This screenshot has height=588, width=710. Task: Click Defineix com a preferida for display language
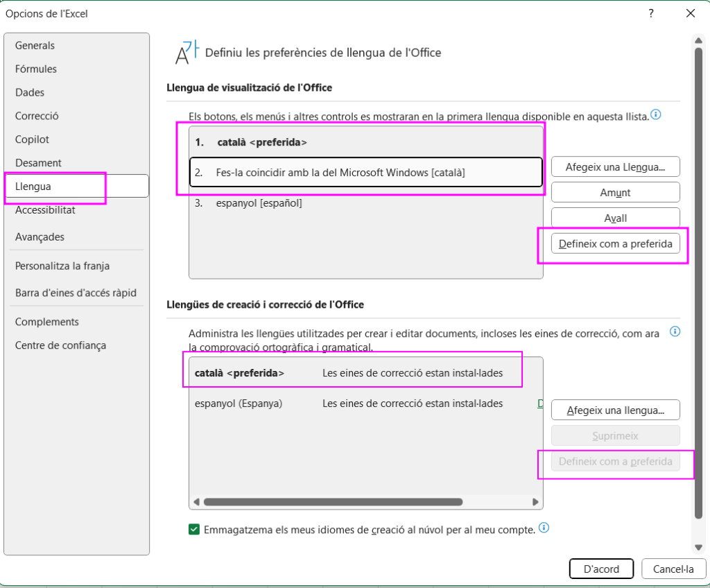click(x=616, y=243)
